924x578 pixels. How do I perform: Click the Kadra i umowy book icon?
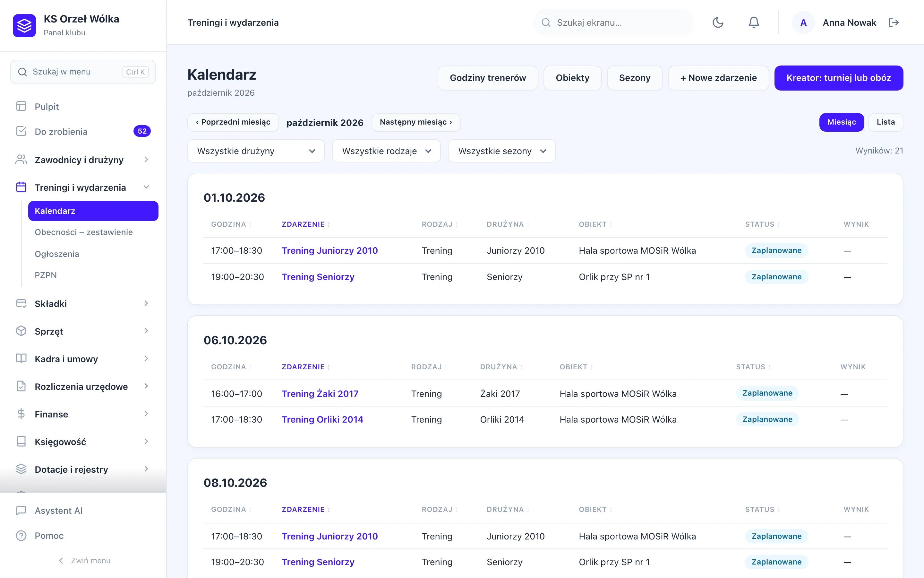[21, 359]
